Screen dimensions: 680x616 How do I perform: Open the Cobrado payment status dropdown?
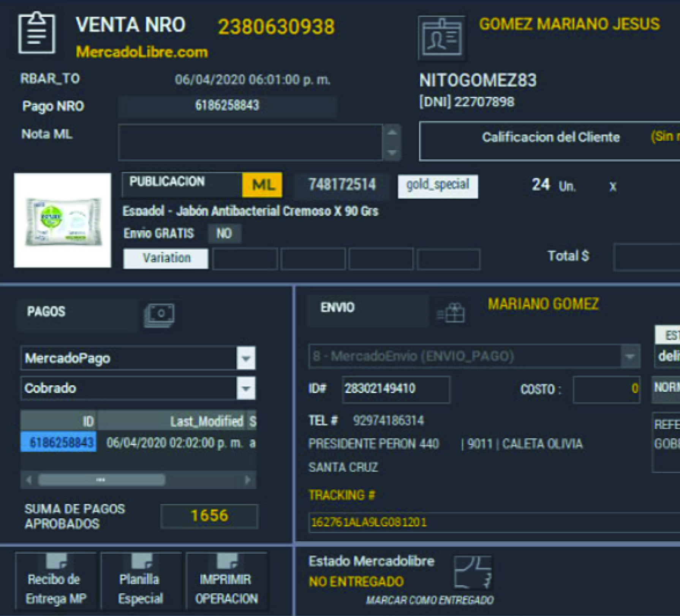coord(246,388)
